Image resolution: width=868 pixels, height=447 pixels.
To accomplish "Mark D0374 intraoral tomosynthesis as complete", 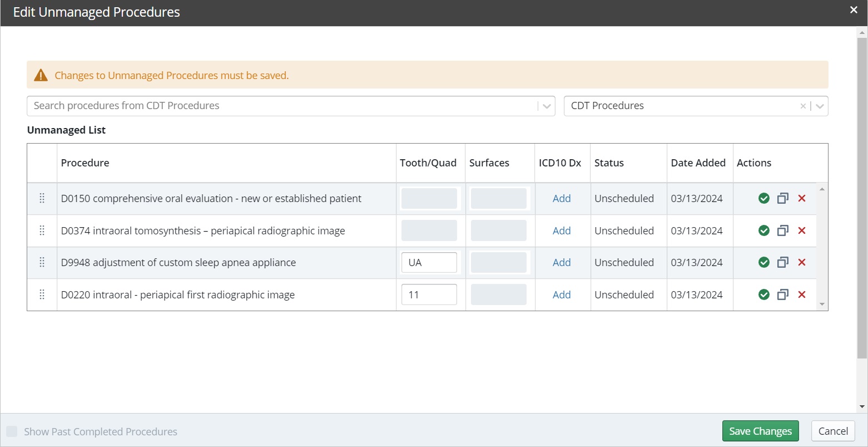I will click(764, 230).
